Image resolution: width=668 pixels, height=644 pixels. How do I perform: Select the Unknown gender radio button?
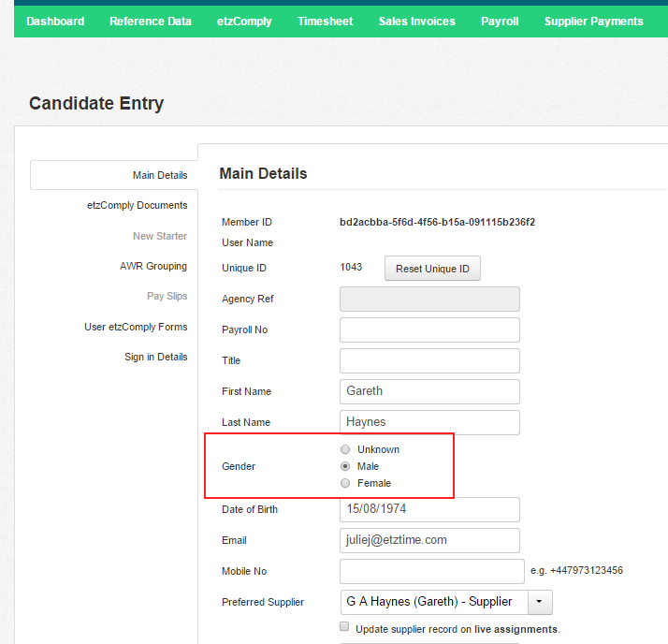tap(345, 449)
